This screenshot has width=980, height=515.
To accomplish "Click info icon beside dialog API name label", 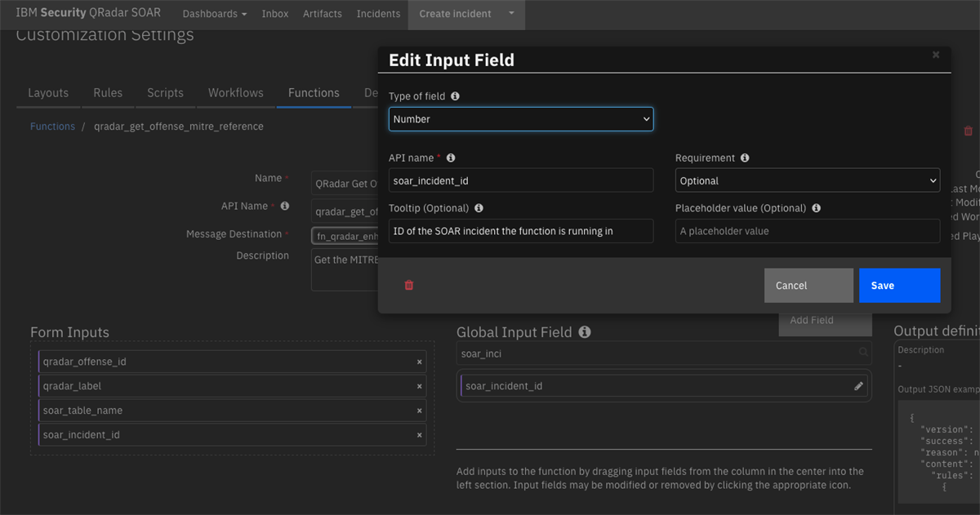I will click(x=451, y=158).
